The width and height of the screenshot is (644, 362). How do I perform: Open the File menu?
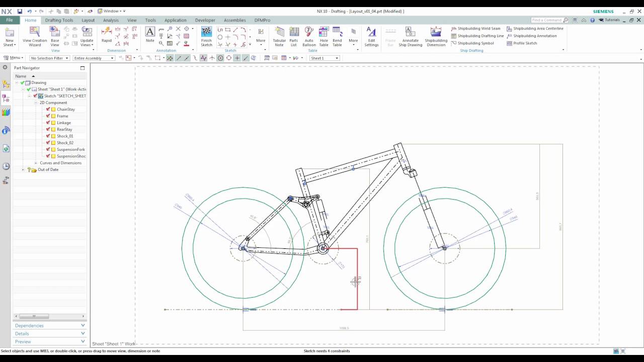tap(10, 20)
